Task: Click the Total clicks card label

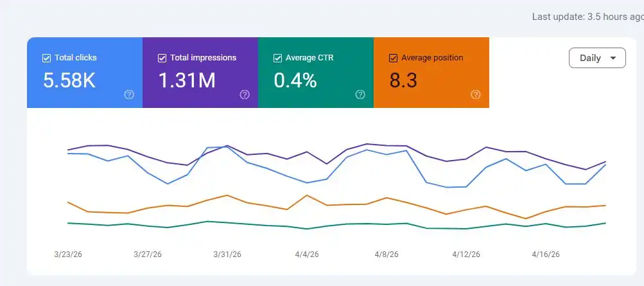Action: [76, 58]
